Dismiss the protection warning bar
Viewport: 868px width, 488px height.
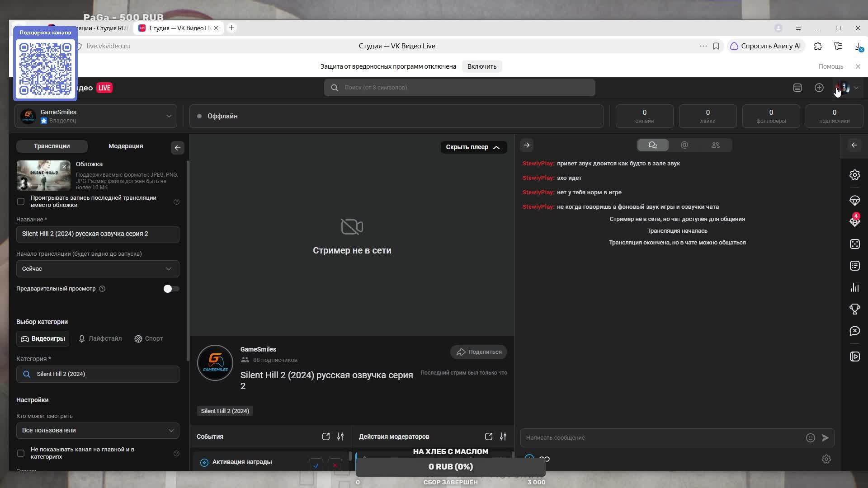click(x=858, y=66)
